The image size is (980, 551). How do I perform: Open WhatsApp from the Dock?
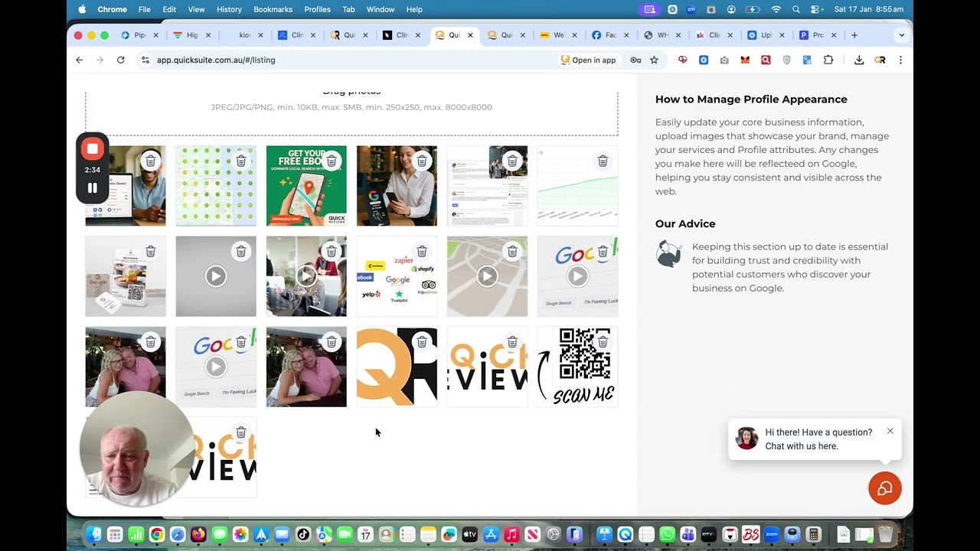(667, 534)
